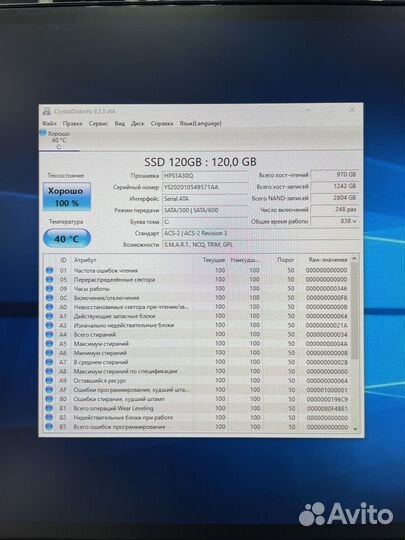Click the Атрибут column header

pyautogui.click(x=85, y=260)
